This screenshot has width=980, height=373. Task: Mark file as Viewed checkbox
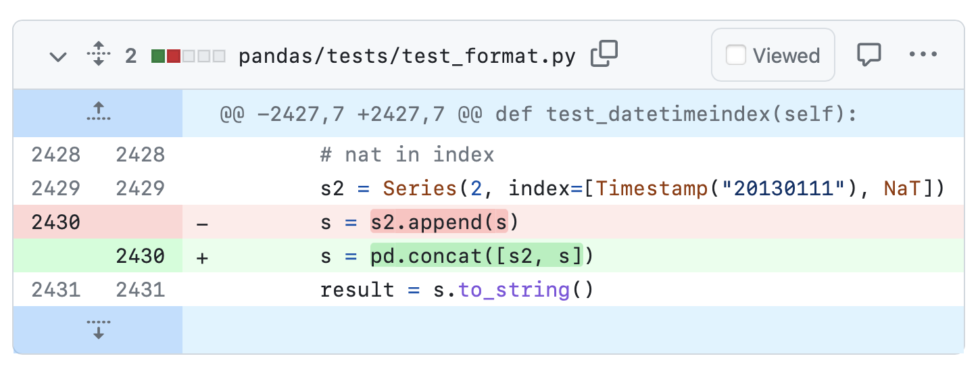click(735, 55)
